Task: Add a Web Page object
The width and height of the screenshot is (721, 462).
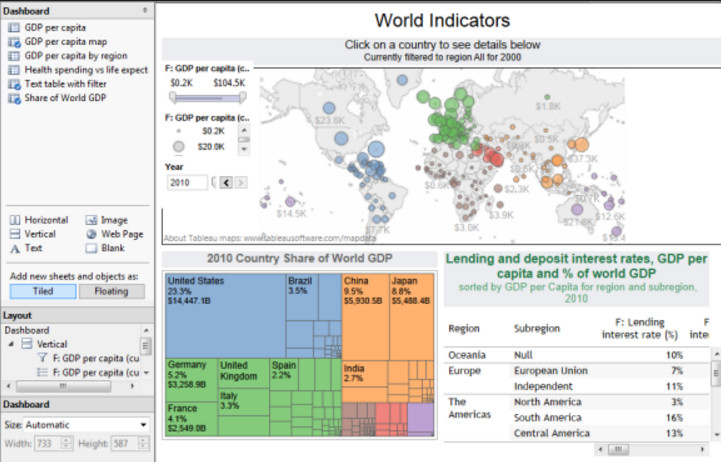Action: coord(114,234)
